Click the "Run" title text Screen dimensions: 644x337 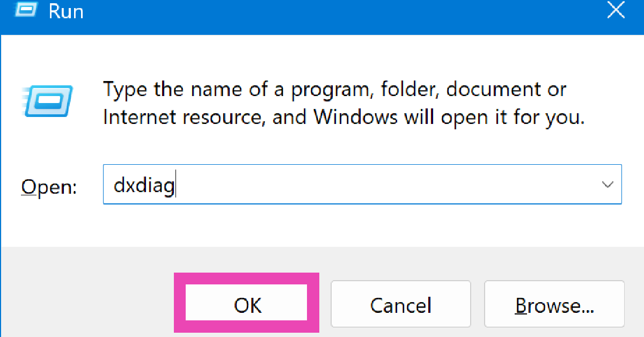[66, 11]
